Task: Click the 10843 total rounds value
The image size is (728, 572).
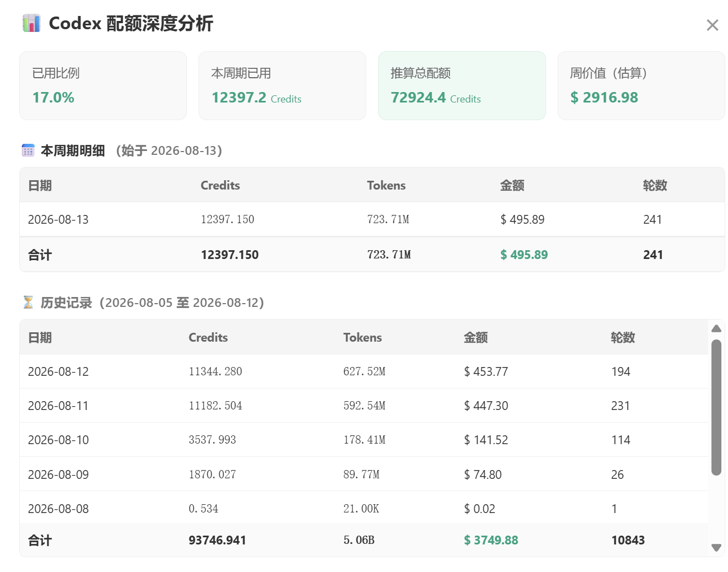Action: click(x=628, y=540)
